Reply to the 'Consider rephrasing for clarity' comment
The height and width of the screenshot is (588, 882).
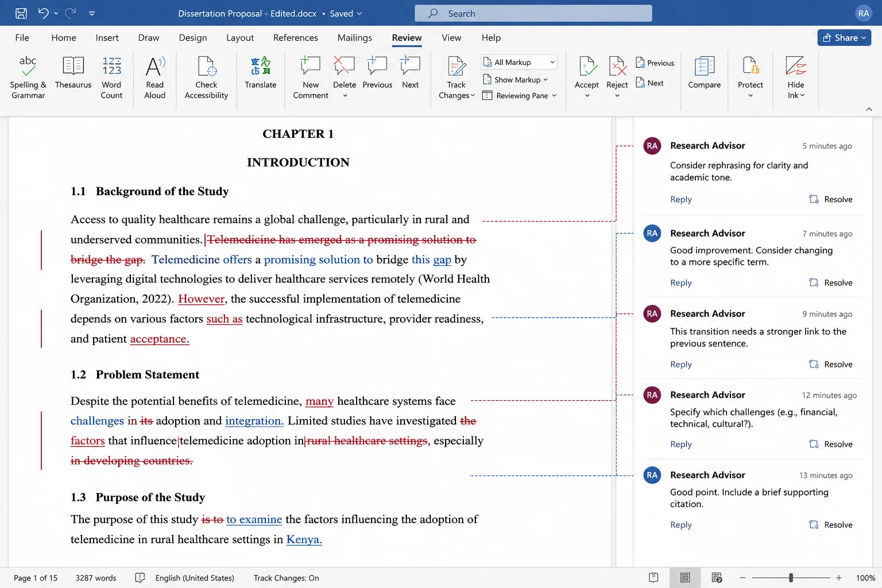[x=681, y=199]
